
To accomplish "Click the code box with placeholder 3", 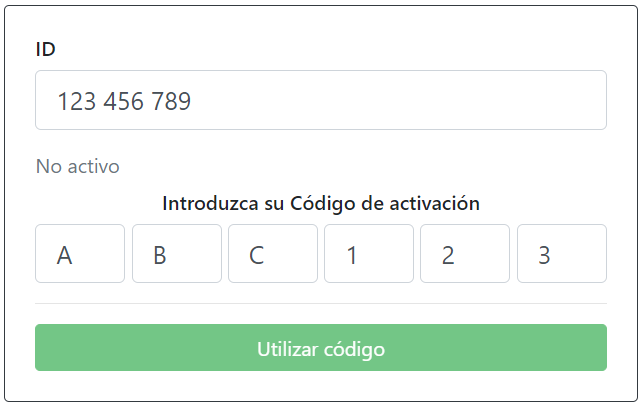I will tap(561, 254).
